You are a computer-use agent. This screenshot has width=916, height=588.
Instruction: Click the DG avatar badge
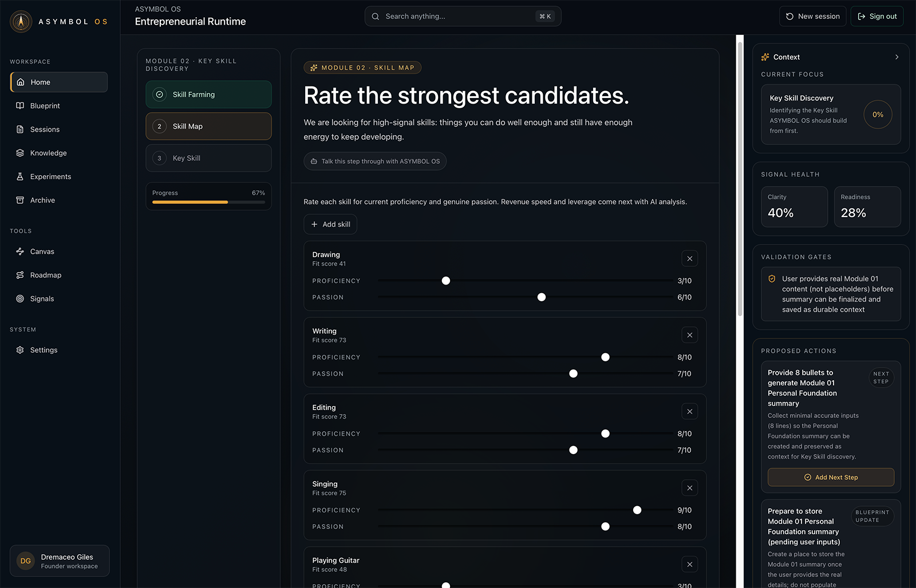point(26,561)
